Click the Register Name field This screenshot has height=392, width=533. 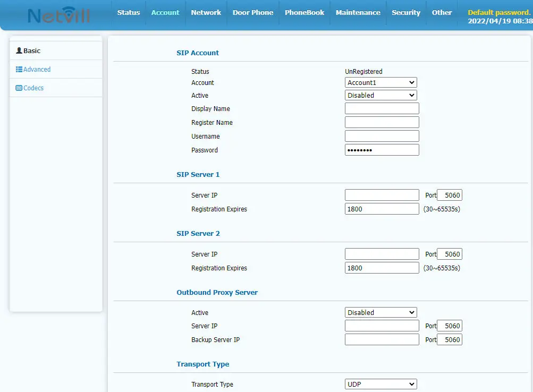tap(382, 122)
